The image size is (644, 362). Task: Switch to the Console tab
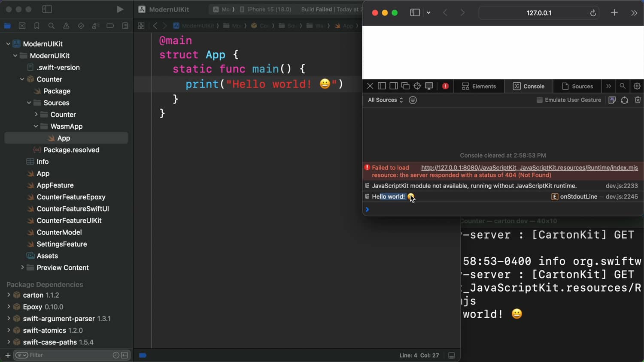click(x=529, y=86)
